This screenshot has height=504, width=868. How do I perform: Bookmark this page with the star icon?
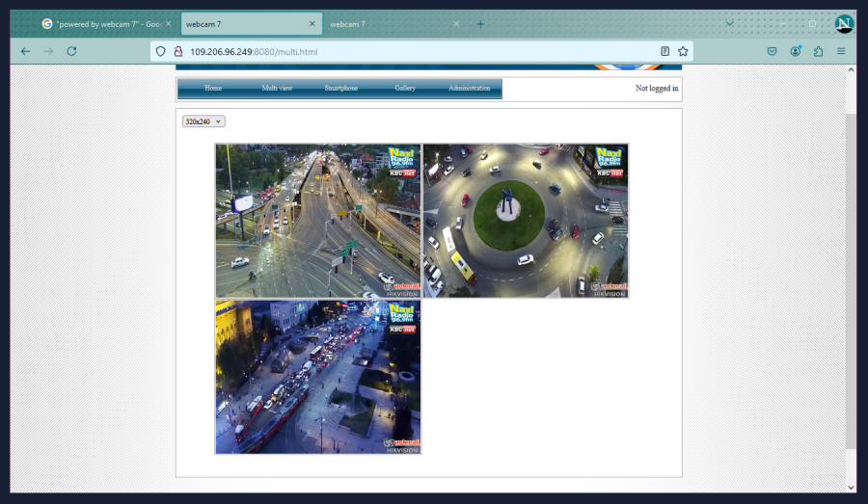click(x=683, y=51)
